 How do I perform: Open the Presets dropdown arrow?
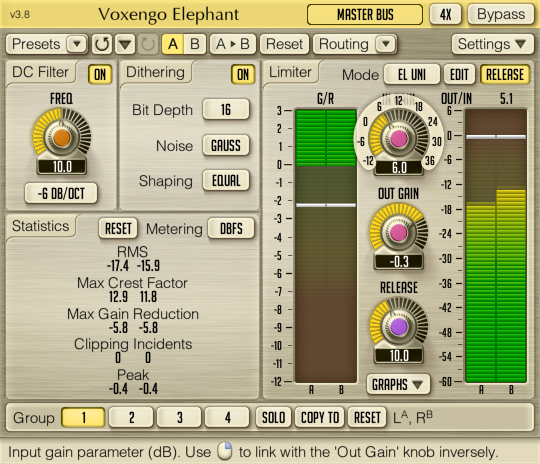pyautogui.click(x=77, y=44)
